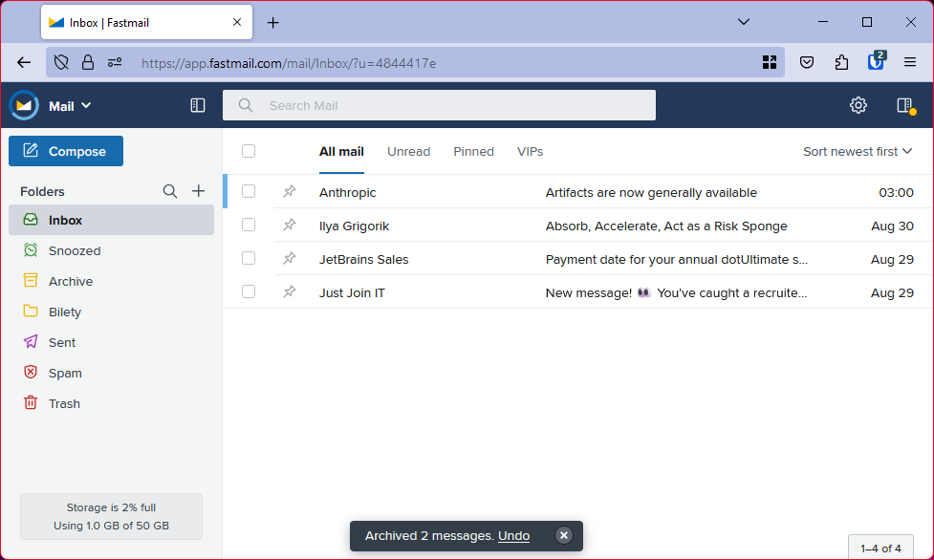Select the Just Join IT message checkbox
This screenshot has height=560, width=934.
click(249, 291)
